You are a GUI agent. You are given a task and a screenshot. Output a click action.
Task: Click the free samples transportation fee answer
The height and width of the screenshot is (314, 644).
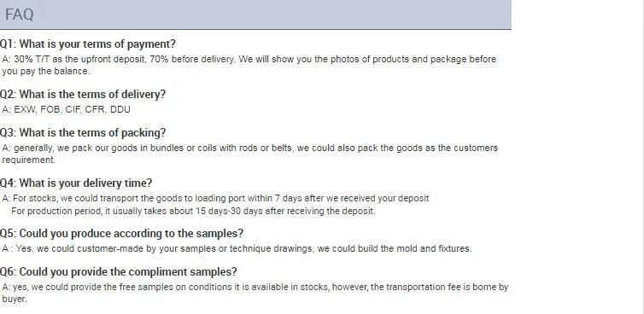pos(255,293)
